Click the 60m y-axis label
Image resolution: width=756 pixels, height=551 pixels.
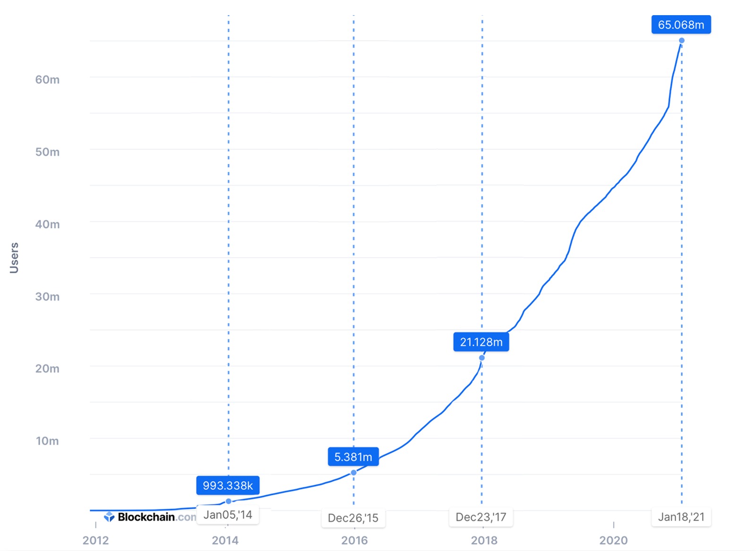[47, 79]
